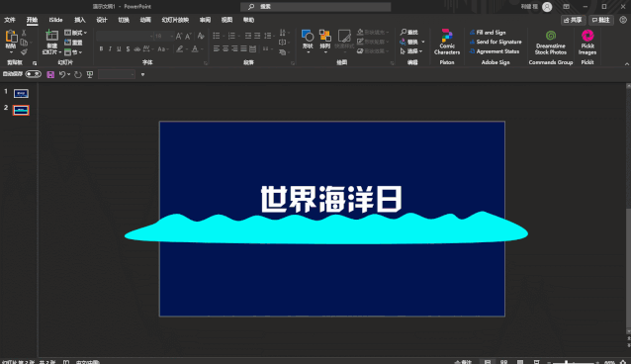
Task: Click the Text Shadow S icon
Action: point(128,49)
